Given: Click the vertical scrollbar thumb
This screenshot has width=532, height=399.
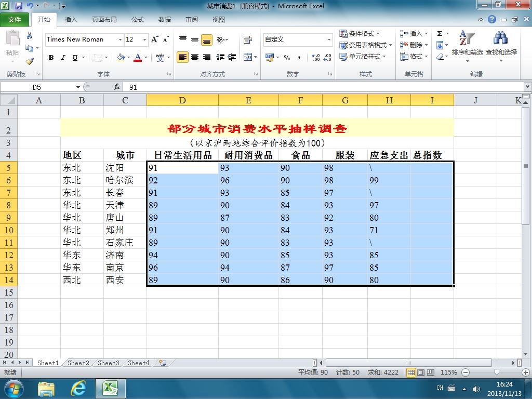Looking at the screenshot, I should pyautogui.click(x=526, y=166).
